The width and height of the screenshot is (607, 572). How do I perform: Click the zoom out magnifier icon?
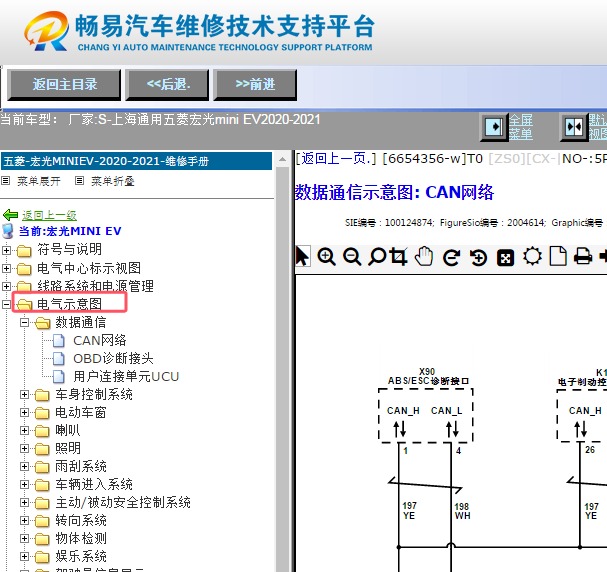(352, 257)
